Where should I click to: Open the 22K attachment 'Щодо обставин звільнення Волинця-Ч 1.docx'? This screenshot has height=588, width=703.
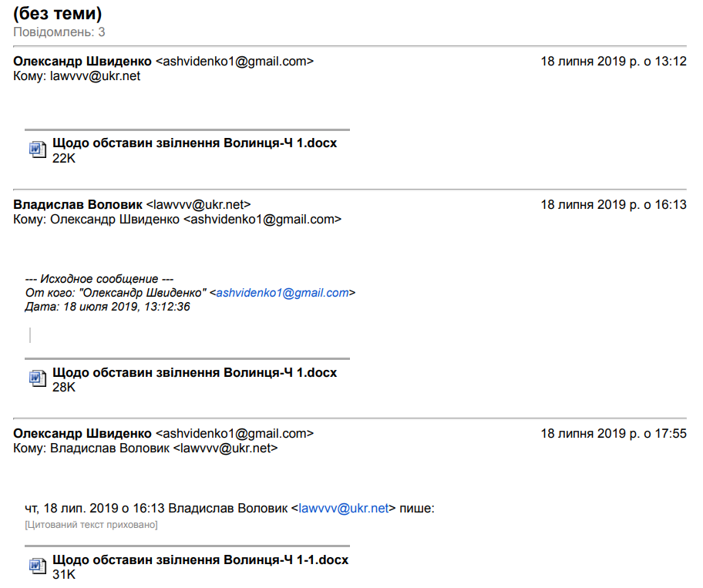tap(194, 143)
